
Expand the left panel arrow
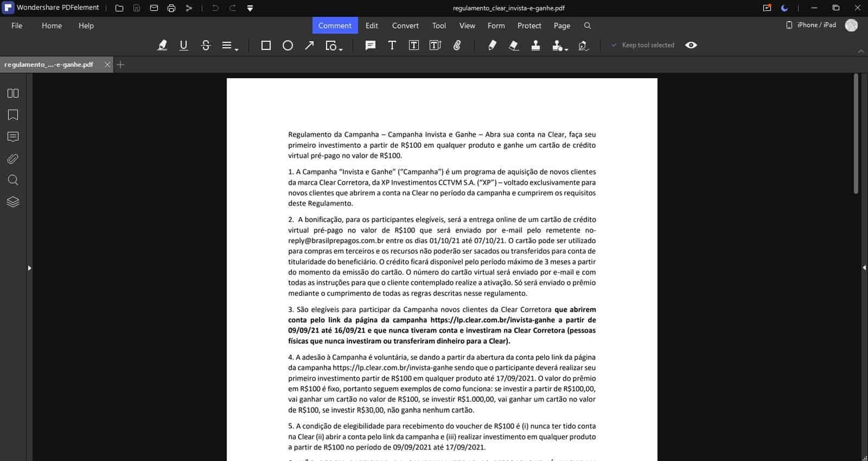pos(29,268)
